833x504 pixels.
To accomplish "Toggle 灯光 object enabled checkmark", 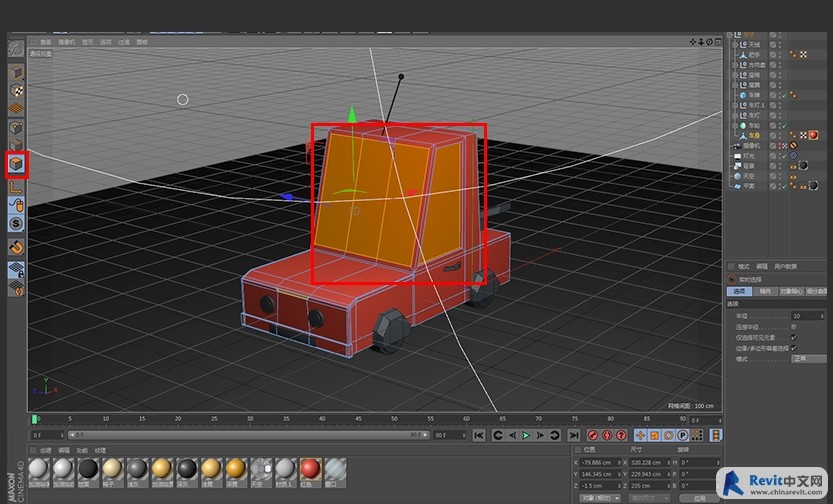I will pyautogui.click(x=784, y=156).
